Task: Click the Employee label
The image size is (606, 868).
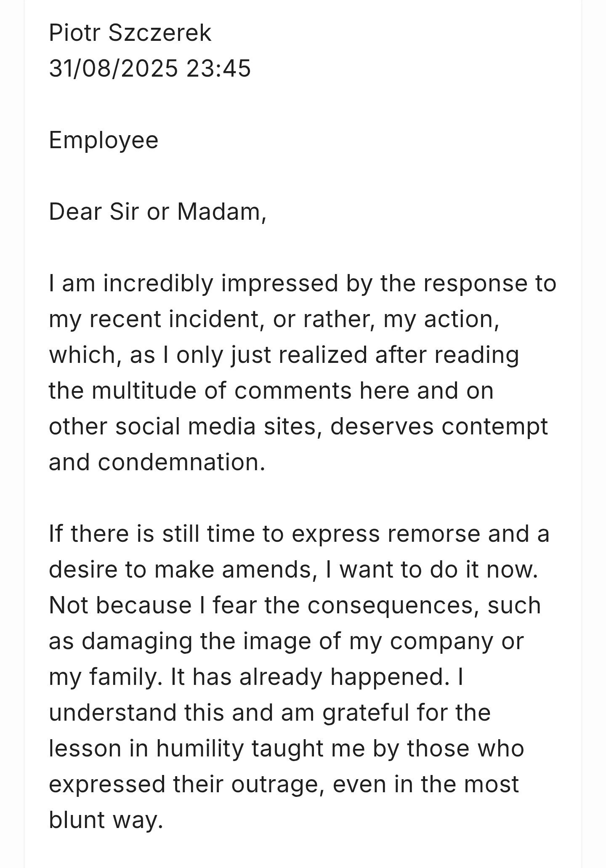Action: 104,140
